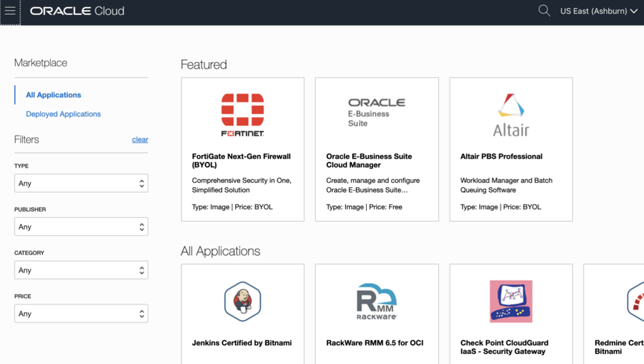Open Altair PBS Professional listing title
The height and width of the screenshot is (364, 644).
pyautogui.click(x=501, y=156)
